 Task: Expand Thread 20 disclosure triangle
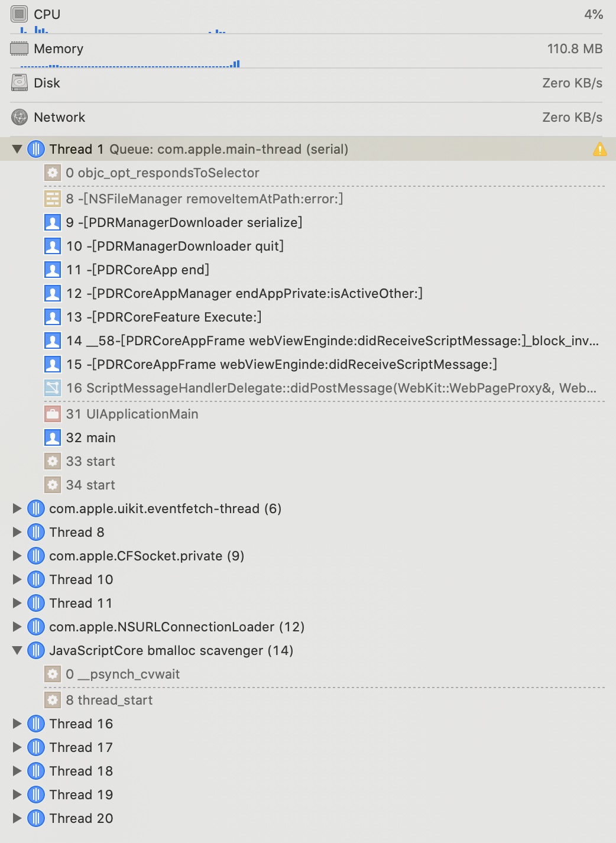[x=17, y=818]
